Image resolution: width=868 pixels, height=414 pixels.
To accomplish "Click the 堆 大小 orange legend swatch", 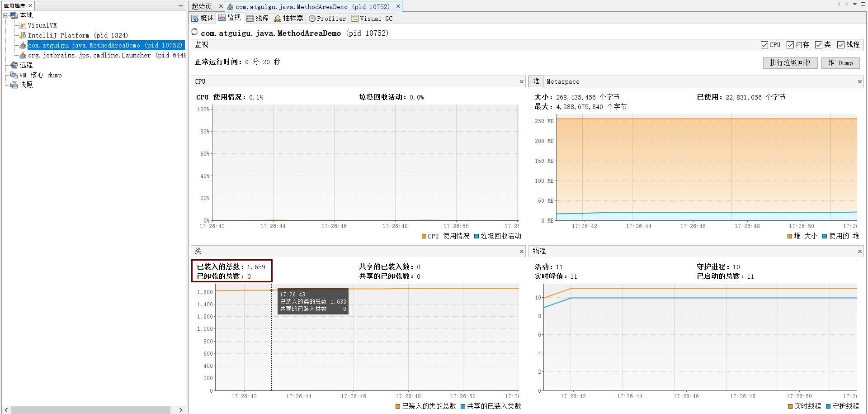I will point(790,236).
